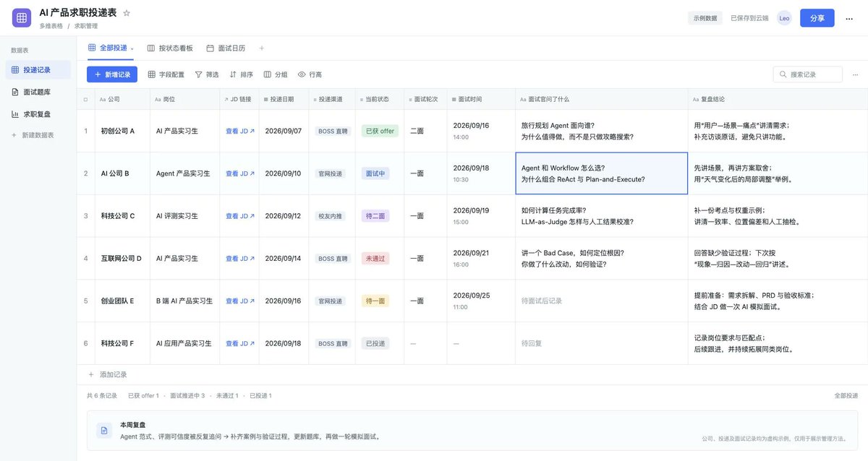
Task: Open 投递记录 table in sidebar
Action: point(38,70)
